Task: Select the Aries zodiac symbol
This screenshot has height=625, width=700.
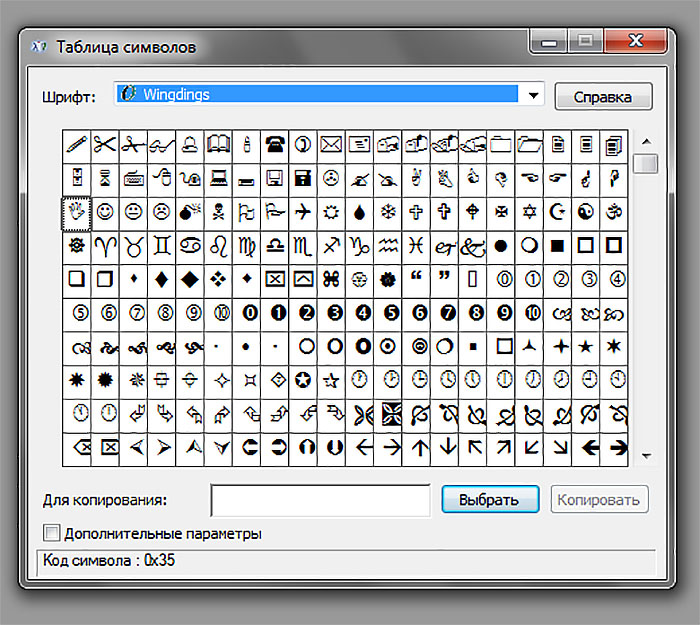Action: pyautogui.click(x=105, y=246)
